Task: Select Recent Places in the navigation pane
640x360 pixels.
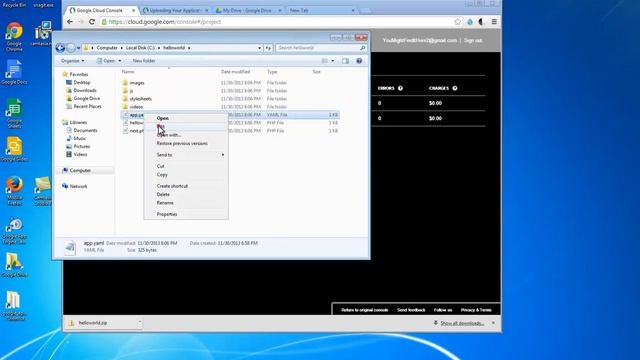Action: 87,107
